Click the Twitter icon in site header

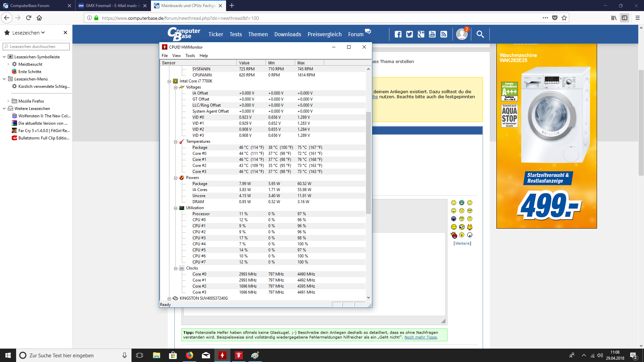point(410,34)
